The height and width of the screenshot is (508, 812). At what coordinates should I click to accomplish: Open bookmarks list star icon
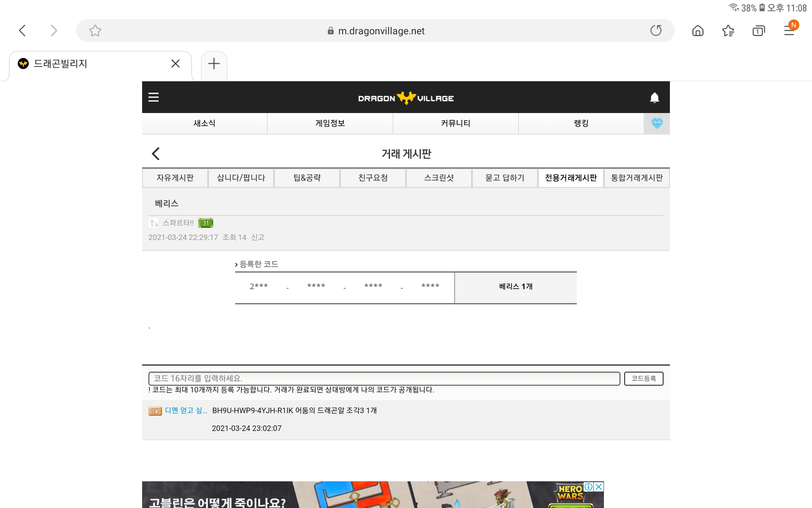click(x=728, y=30)
